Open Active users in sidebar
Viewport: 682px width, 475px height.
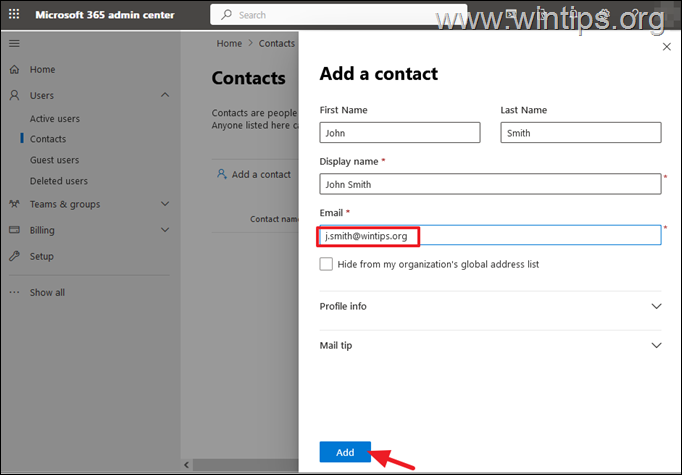55,118
